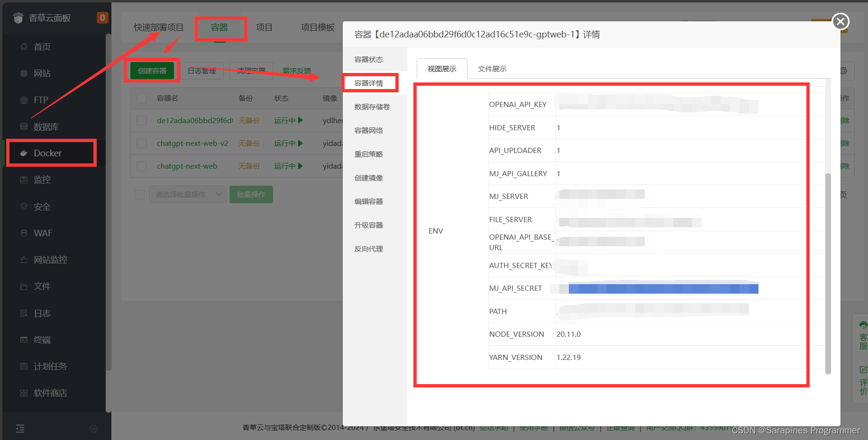Open the 终端 terminal tool

click(x=42, y=339)
